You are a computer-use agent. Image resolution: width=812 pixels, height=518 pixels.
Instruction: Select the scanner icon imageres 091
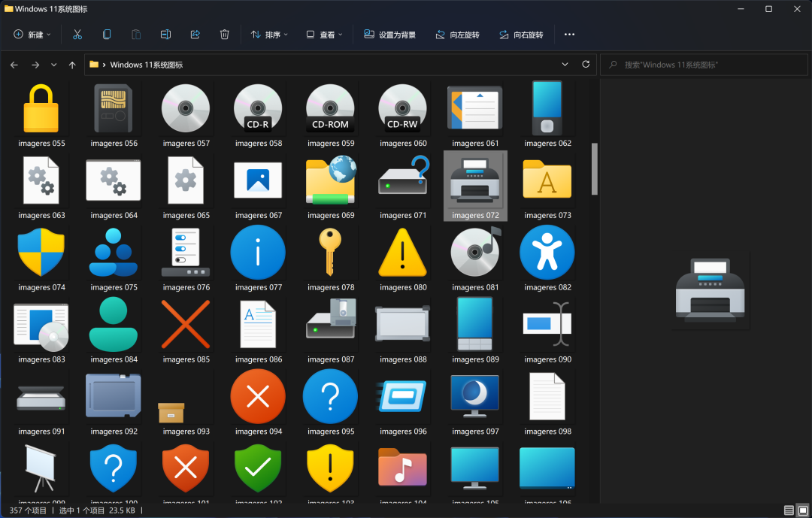click(41, 397)
